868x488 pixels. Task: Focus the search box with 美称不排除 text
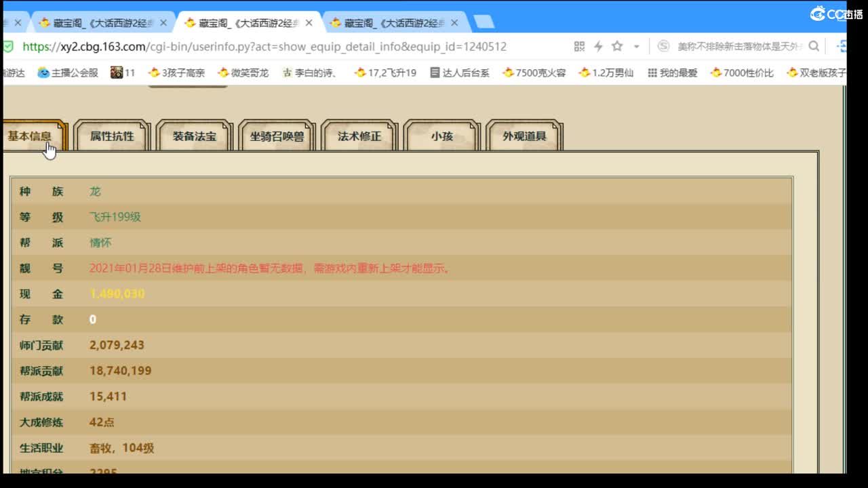point(740,47)
